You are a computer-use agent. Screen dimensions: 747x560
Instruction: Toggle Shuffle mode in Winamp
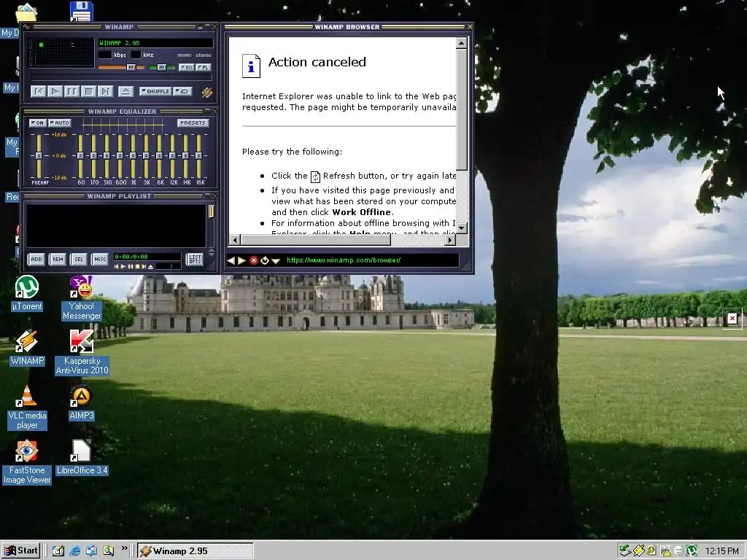155,91
